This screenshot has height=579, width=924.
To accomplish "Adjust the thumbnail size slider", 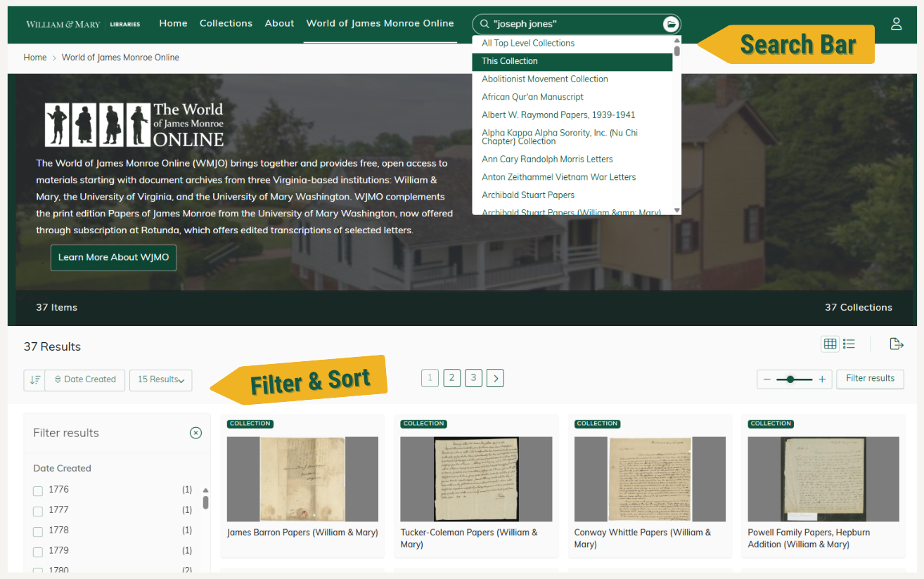I will click(792, 379).
